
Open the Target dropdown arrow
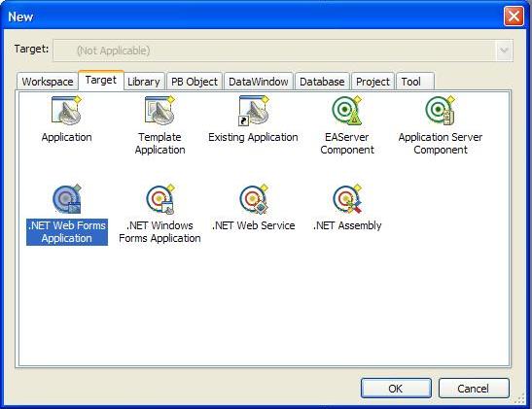(504, 51)
